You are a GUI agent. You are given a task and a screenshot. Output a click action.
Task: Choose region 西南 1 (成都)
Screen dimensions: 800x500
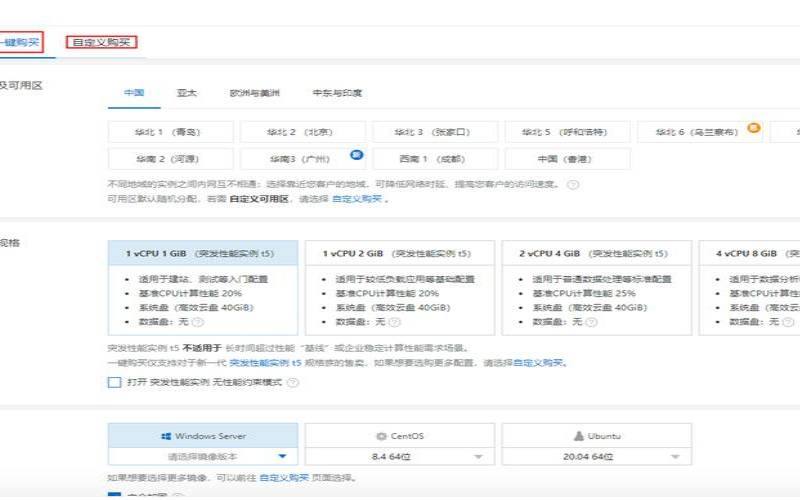[435, 159]
